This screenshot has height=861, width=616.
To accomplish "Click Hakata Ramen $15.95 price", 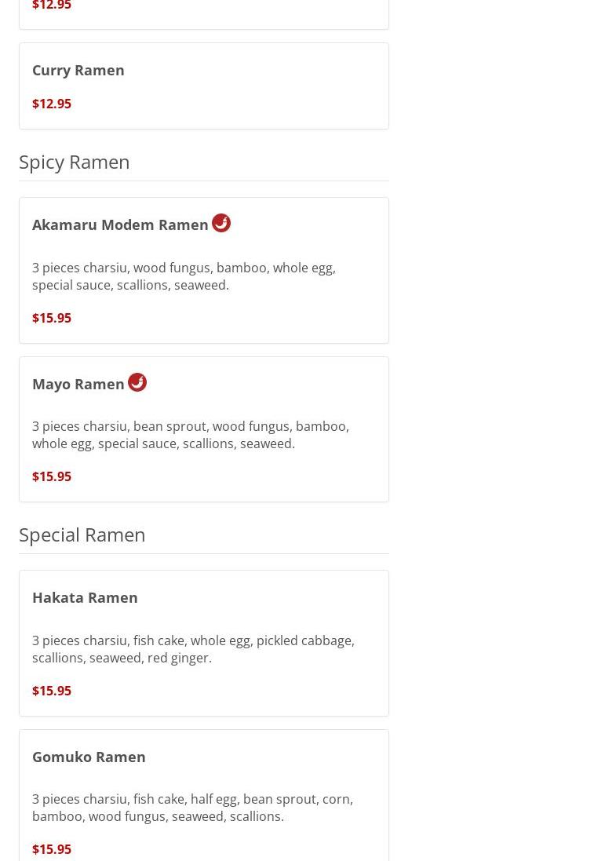I will point(52,690).
